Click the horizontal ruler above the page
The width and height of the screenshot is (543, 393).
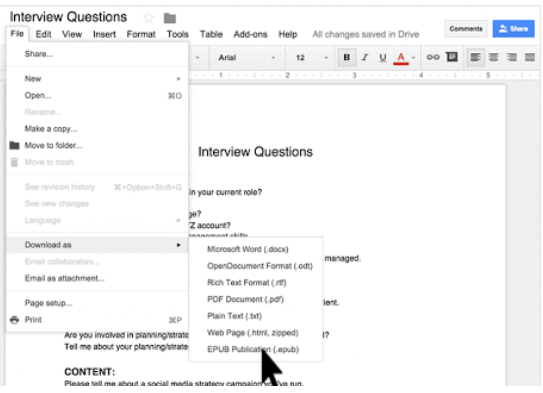pyautogui.click(x=364, y=75)
